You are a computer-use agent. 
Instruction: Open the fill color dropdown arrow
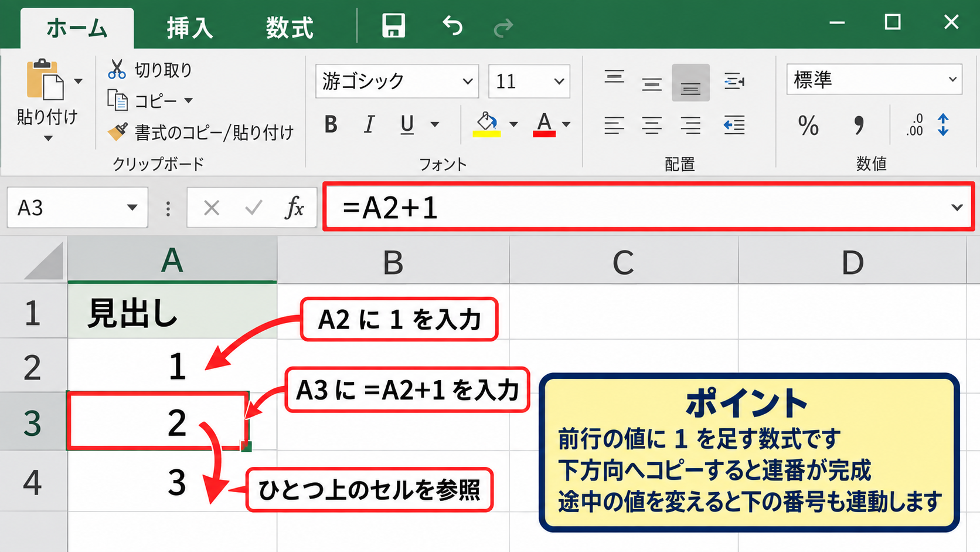click(513, 124)
